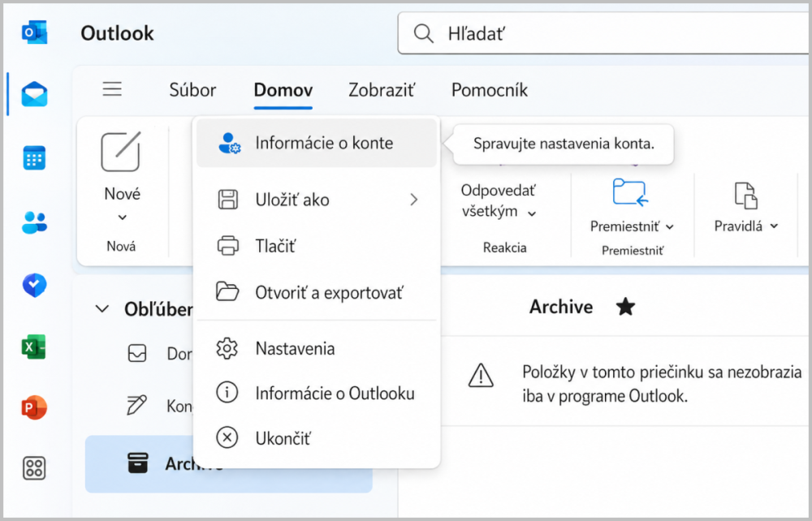
Task: Select Uložiť ako menu item
Action: point(317,199)
